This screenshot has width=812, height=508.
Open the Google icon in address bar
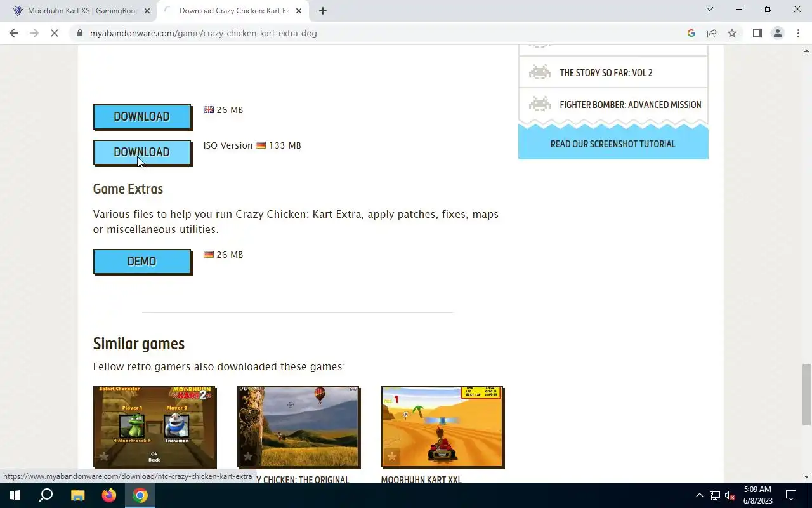tap(691, 33)
